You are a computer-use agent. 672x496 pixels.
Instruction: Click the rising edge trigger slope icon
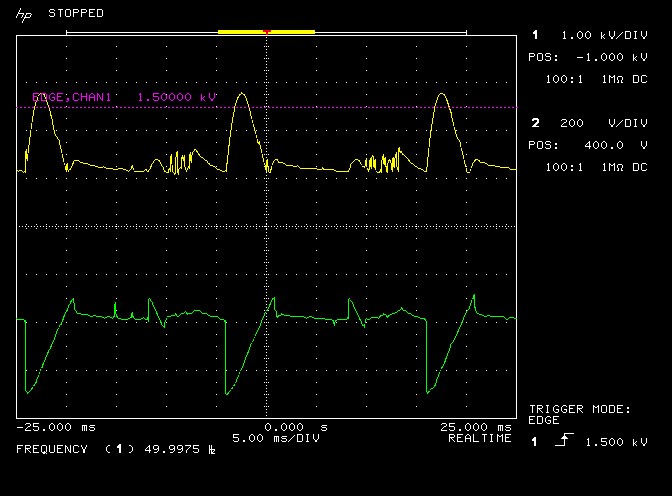point(564,440)
